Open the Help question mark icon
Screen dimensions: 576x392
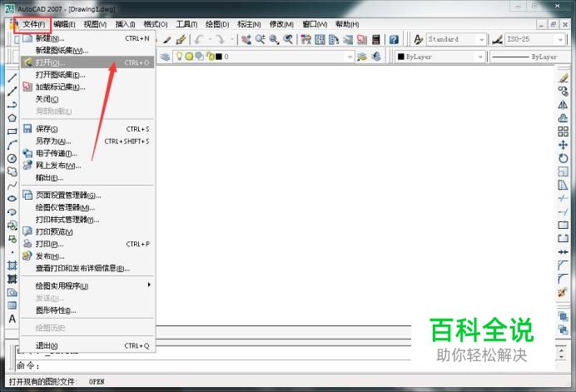coord(394,39)
